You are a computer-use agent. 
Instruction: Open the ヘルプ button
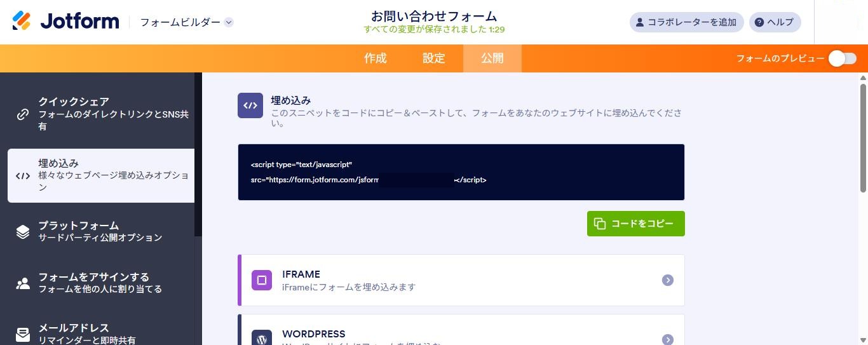(x=775, y=22)
